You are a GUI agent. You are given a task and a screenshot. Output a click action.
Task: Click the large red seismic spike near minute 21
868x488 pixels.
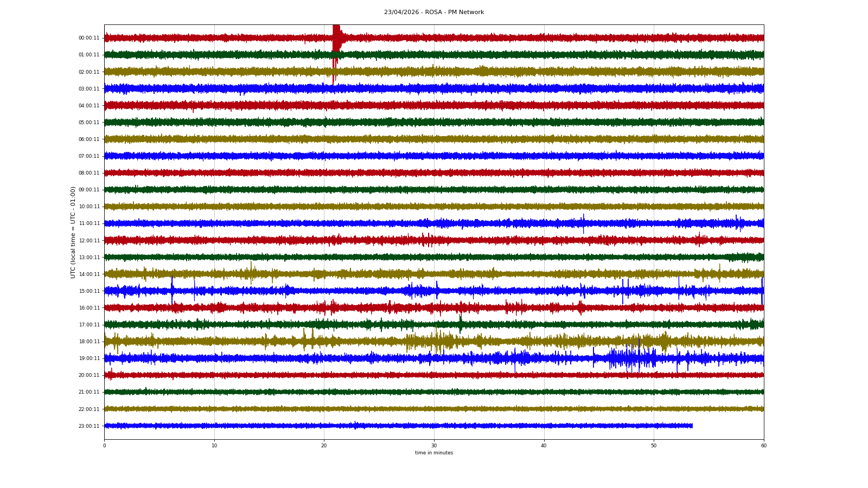pyautogui.click(x=336, y=39)
